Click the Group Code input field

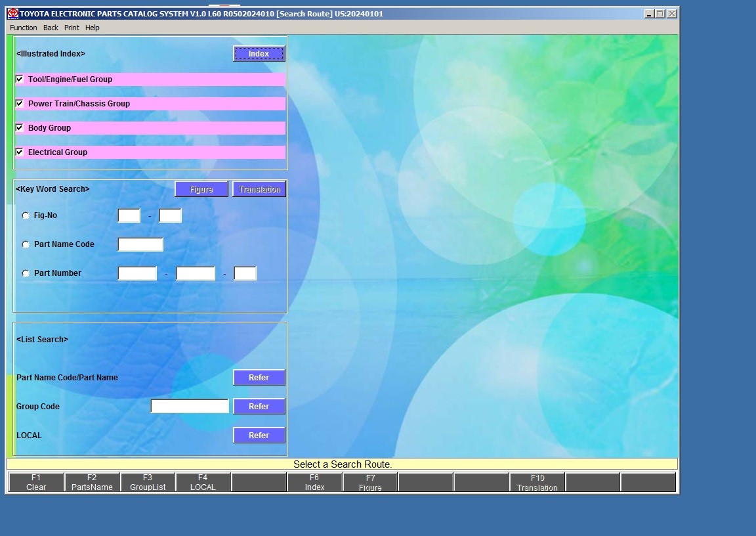(190, 406)
